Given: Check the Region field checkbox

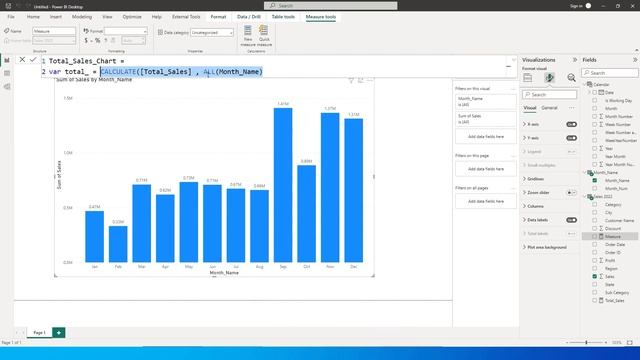Looking at the screenshot, I should pyautogui.click(x=595, y=269).
